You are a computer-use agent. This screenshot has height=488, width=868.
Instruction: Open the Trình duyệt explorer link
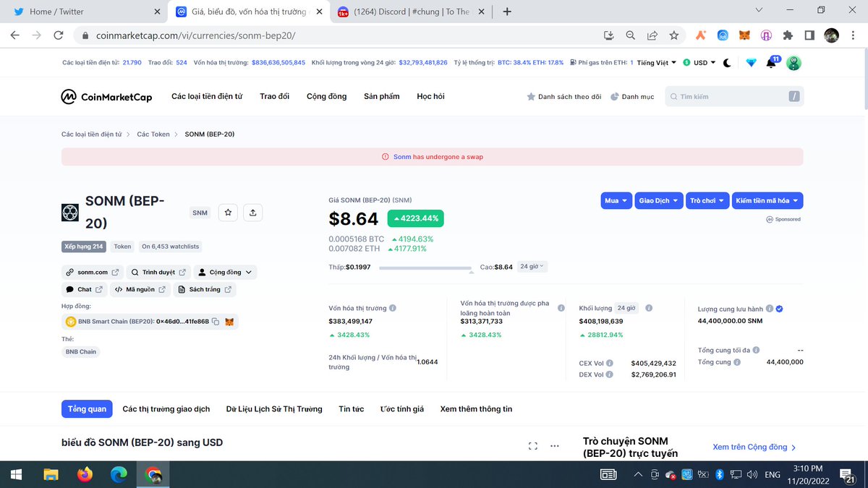tap(158, 273)
